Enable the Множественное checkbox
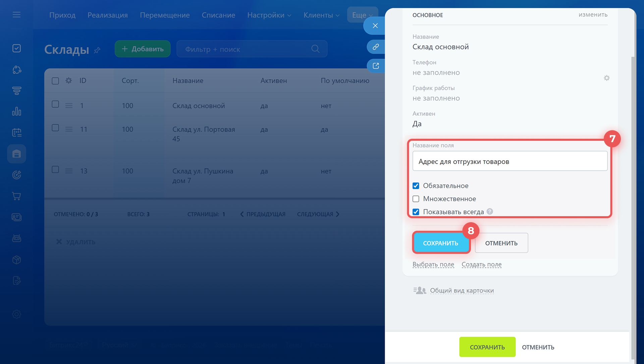The image size is (644, 364). [416, 199]
